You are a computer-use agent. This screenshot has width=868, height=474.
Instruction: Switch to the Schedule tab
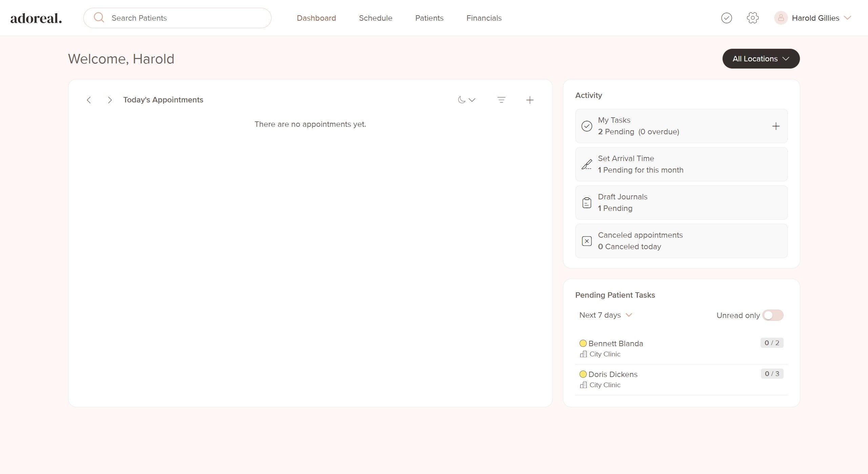376,18
